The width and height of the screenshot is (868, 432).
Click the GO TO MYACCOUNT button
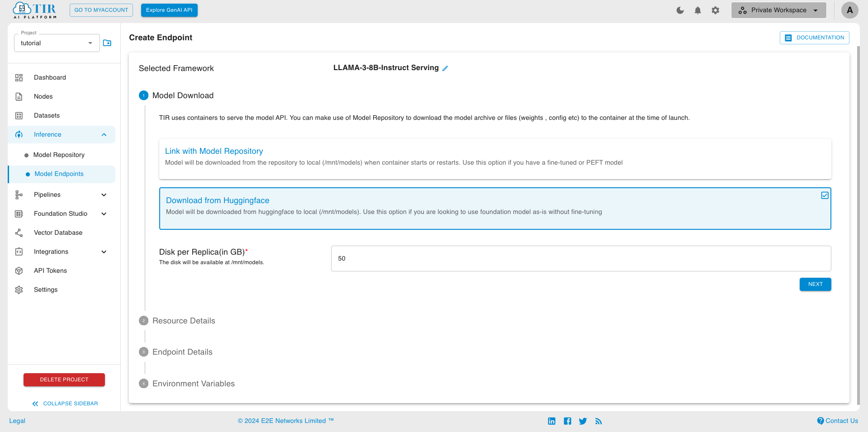[101, 10]
